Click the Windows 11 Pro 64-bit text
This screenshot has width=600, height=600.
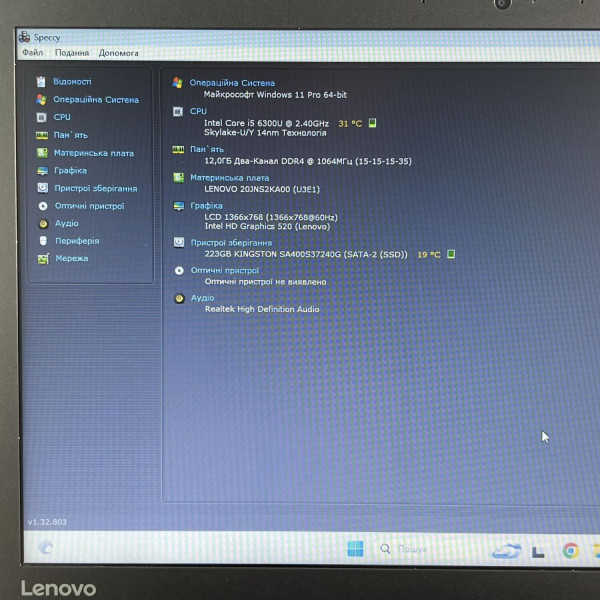pos(275,95)
